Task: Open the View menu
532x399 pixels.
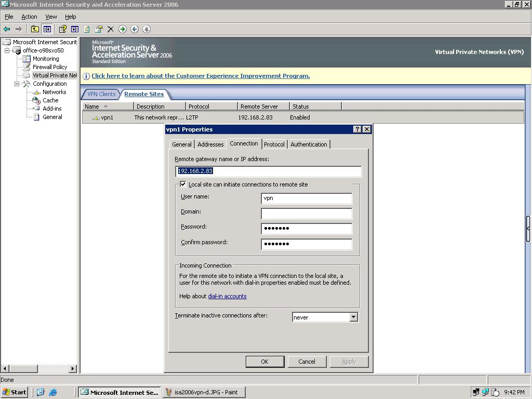Action: (51, 17)
